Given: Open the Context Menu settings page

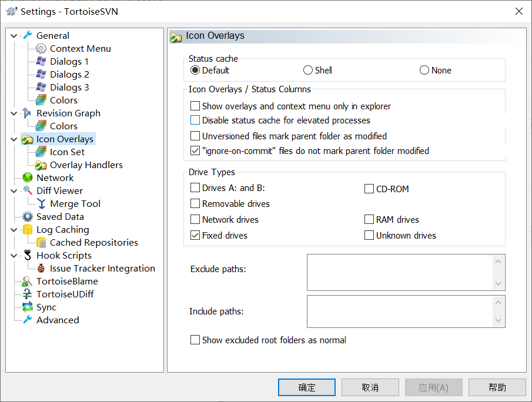Looking at the screenshot, I should pyautogui.click(x=81, y=49).
